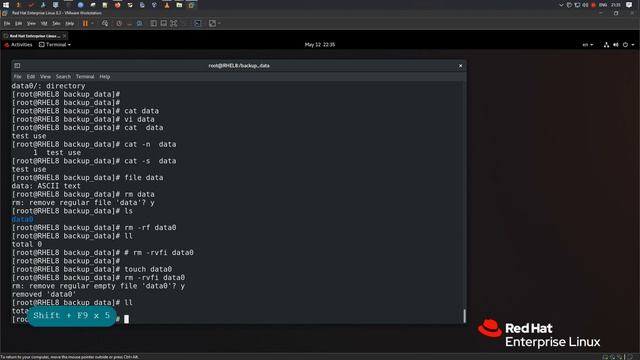Pause the virtual machine using the orange pause icon
The width and height of the screenshot is (640, 360).
click(x=85, y=24)
